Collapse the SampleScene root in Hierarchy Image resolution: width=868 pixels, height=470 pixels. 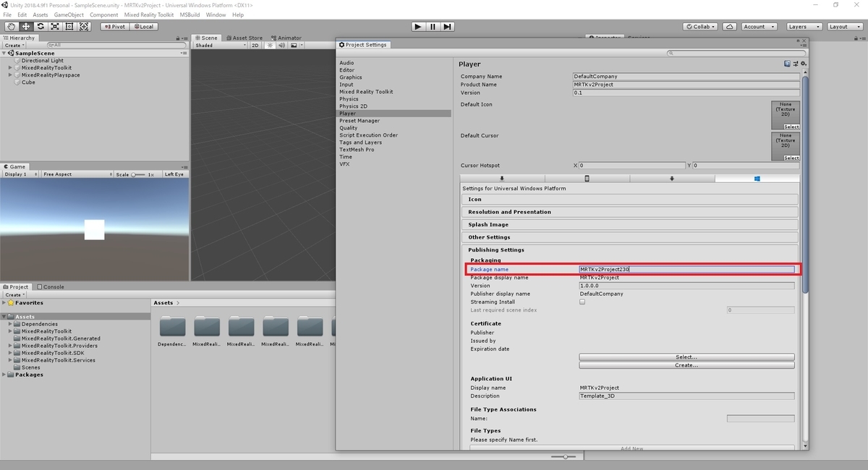[4, 54]
